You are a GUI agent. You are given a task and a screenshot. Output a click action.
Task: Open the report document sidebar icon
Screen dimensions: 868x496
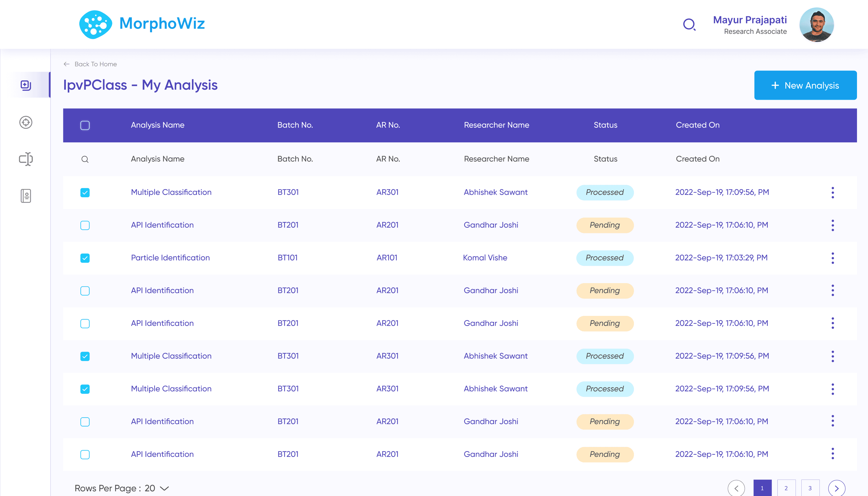pyautogui.click(x=26, y=196)
